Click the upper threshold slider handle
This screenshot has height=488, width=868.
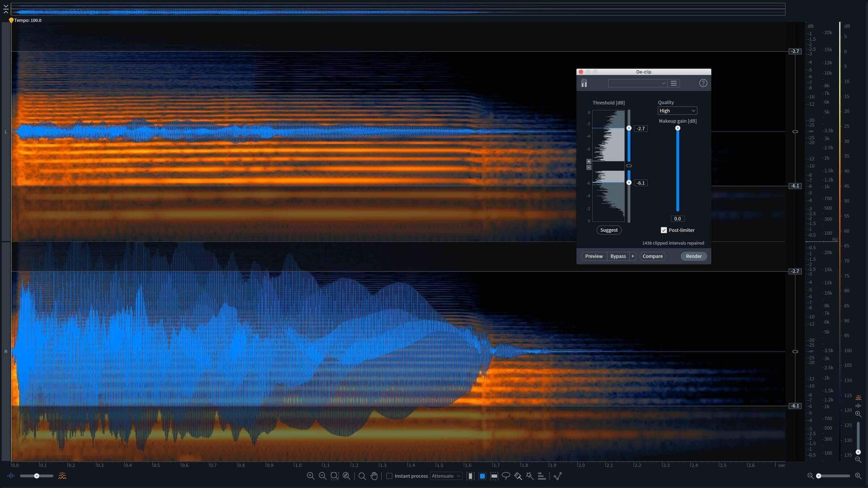(x=629, y=128)
